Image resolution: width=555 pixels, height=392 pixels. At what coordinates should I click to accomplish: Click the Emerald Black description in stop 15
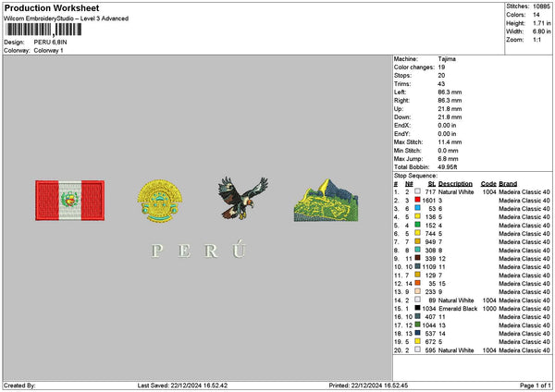[458, 309]
